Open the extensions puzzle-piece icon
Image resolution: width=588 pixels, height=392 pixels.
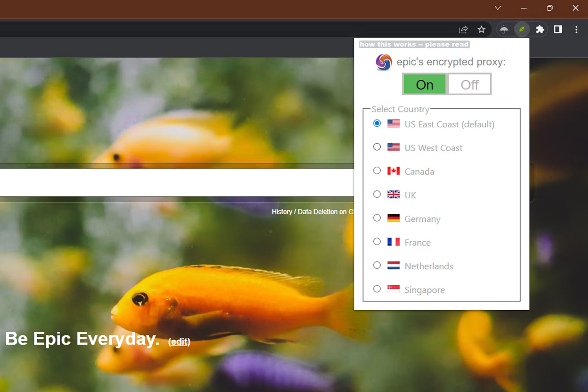pos(540,29)
